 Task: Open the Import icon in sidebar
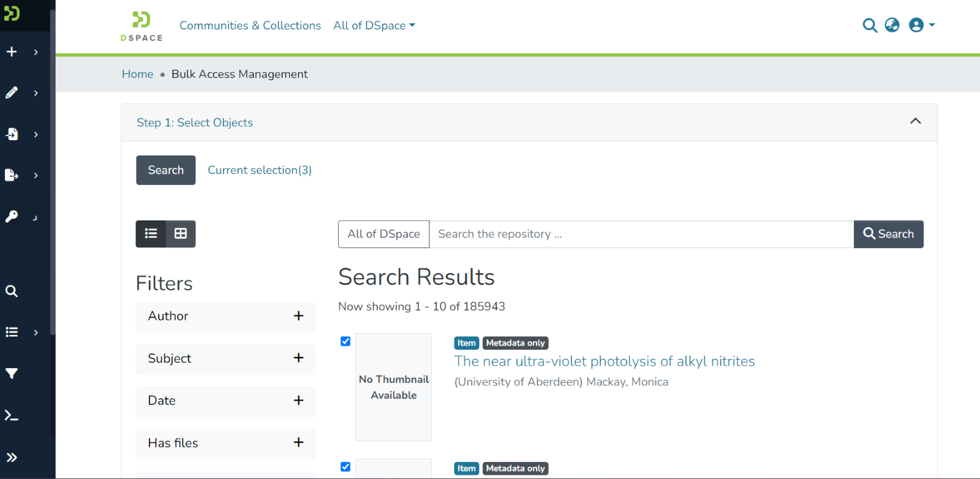tap(12, 134)
